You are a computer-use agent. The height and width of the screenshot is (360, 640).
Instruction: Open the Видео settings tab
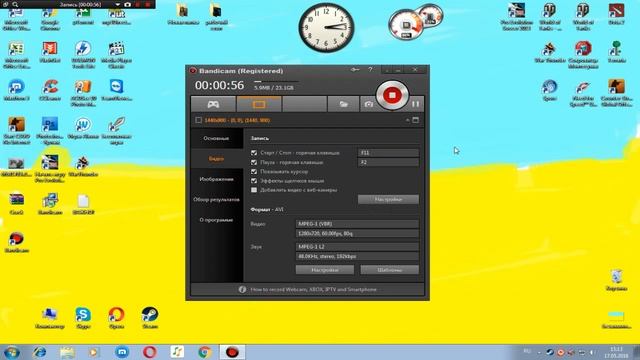point(216,159)
